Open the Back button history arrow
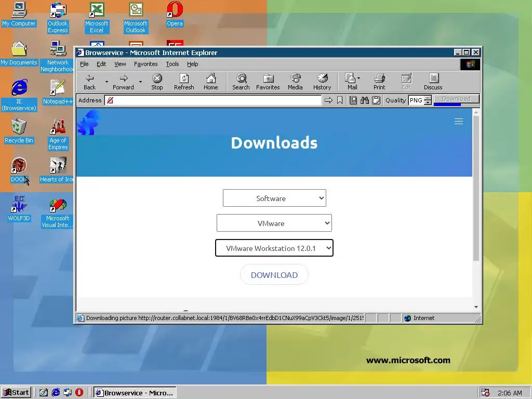 pyautogui.click(x=107, y=82)
